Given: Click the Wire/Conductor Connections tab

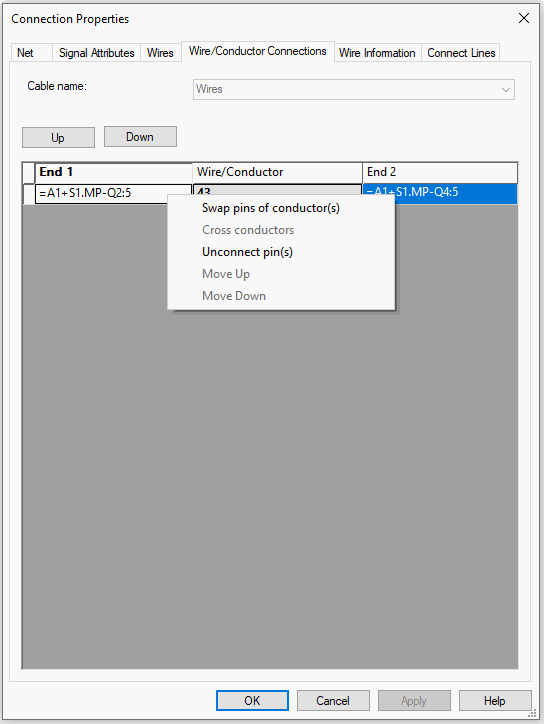Looking at the screenshot, I should point(258,51).
